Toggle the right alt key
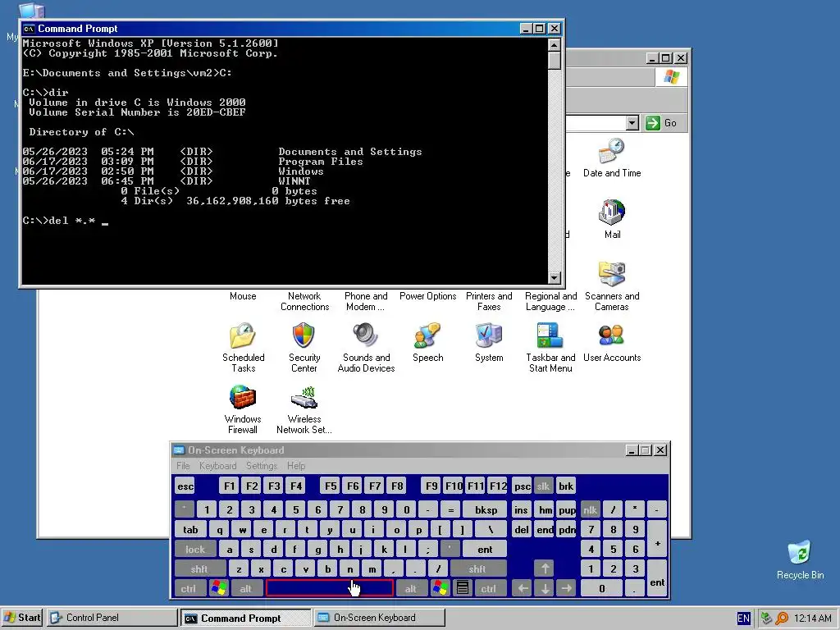 click(411, 588)
